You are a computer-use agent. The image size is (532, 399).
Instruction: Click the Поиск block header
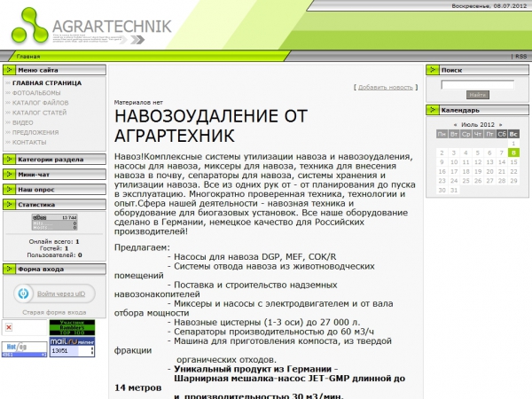477,70
